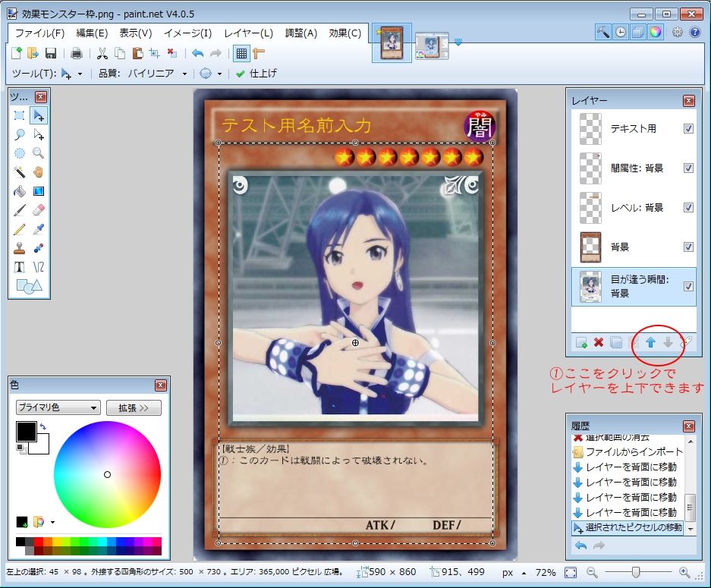Select the Magic Wand tool
Image resolution: width=711 pixels, height=588 pixels.
click(20, 172)
